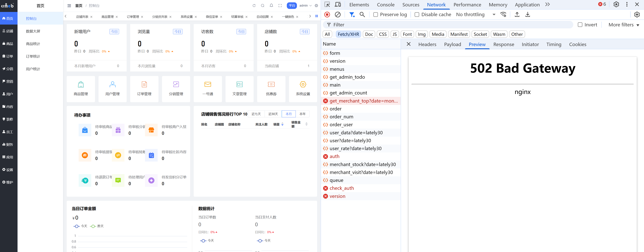644x252 pixels.
Task: Click the record network log button
Action: [x=327, y=14]
